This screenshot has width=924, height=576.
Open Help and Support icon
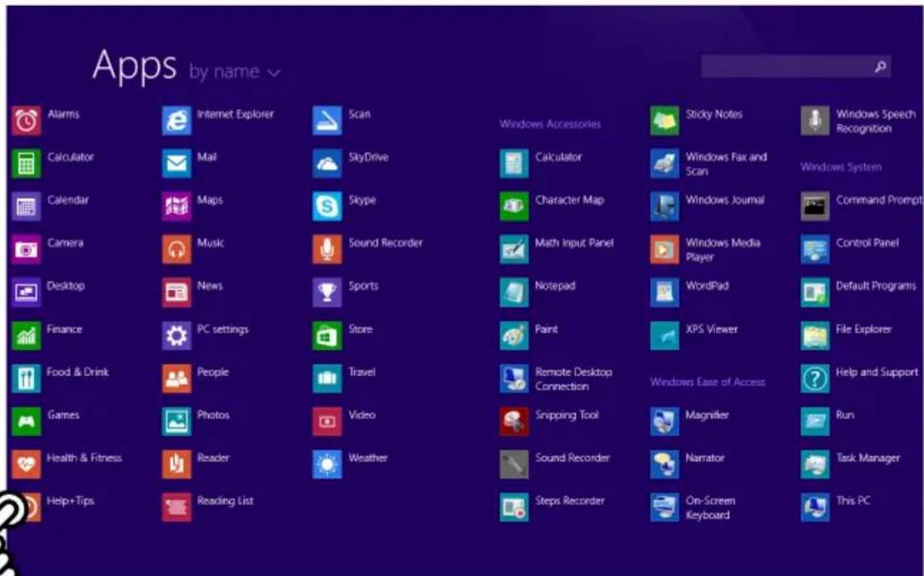[815, 379]
